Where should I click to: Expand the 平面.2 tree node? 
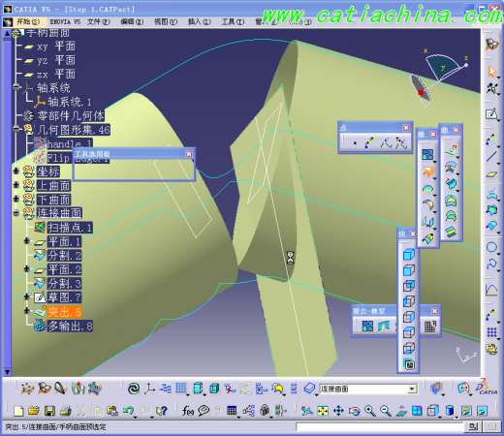coord(27,268)
